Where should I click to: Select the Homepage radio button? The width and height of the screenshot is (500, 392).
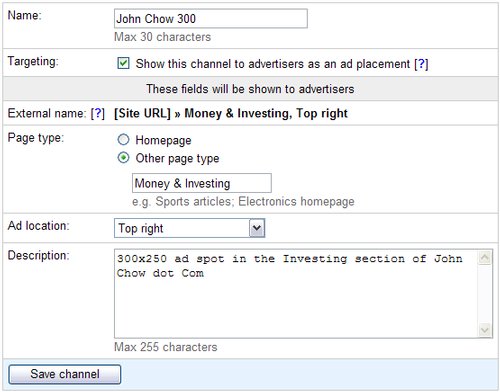point(123,140)
